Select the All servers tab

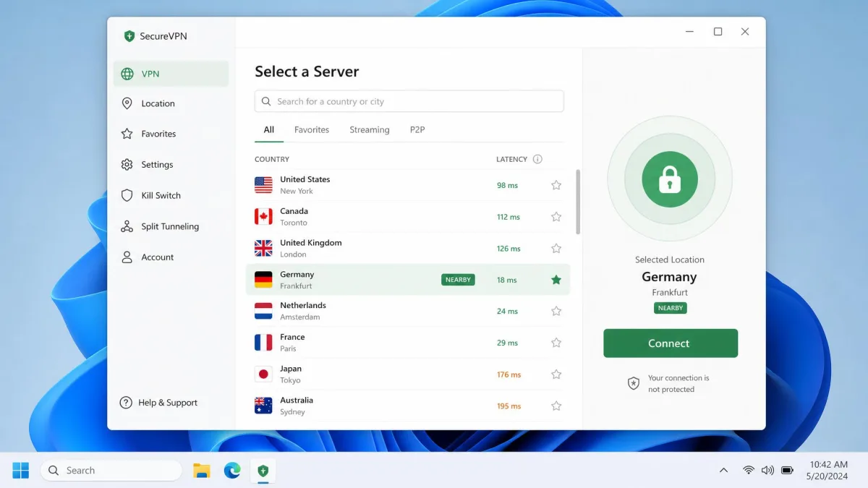269,130
